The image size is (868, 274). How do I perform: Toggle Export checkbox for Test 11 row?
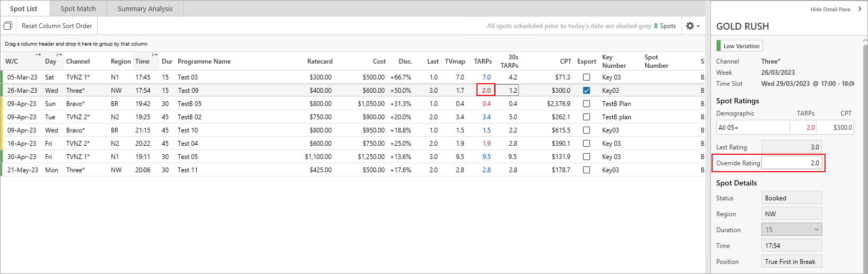pos(586,170)
